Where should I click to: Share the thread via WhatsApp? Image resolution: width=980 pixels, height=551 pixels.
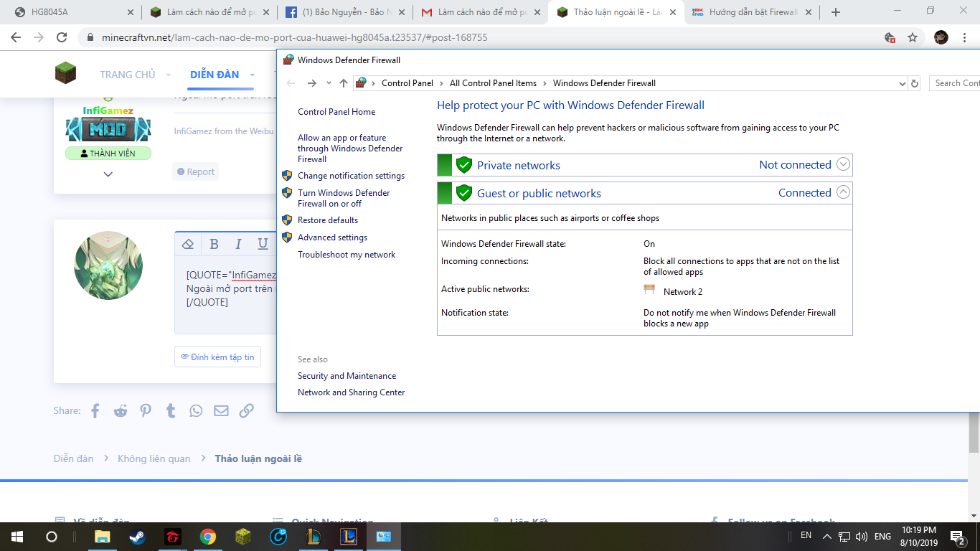tap(196, 410)
